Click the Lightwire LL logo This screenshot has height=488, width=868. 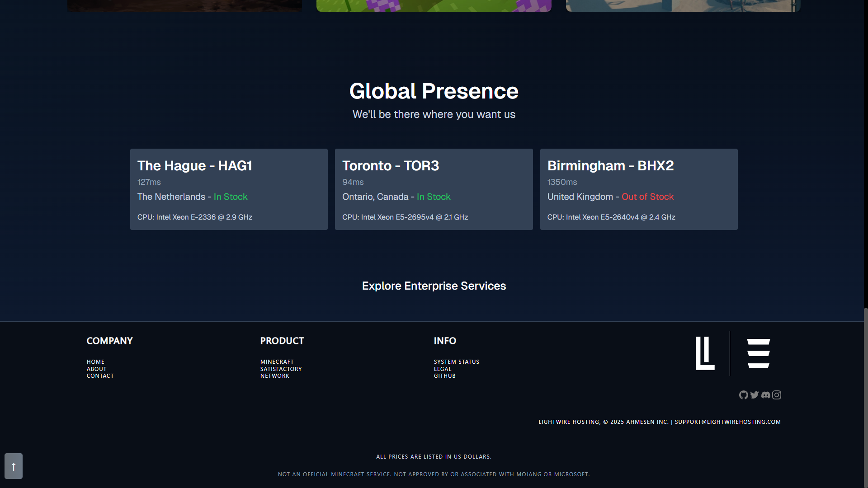[x=705, y=353]
